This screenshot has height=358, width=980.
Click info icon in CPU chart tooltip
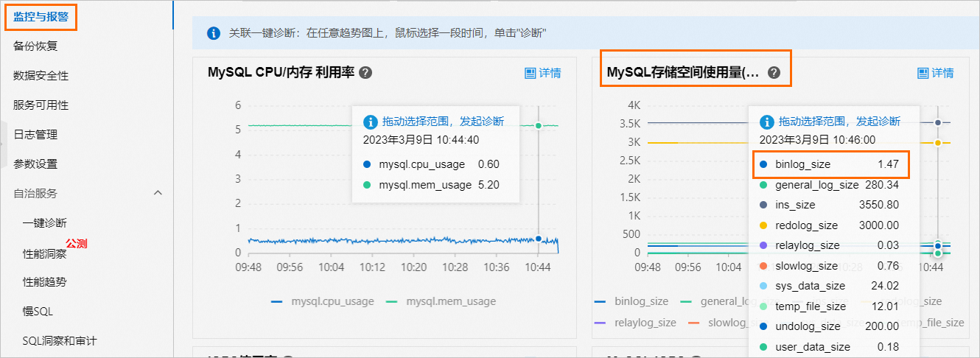371,122
